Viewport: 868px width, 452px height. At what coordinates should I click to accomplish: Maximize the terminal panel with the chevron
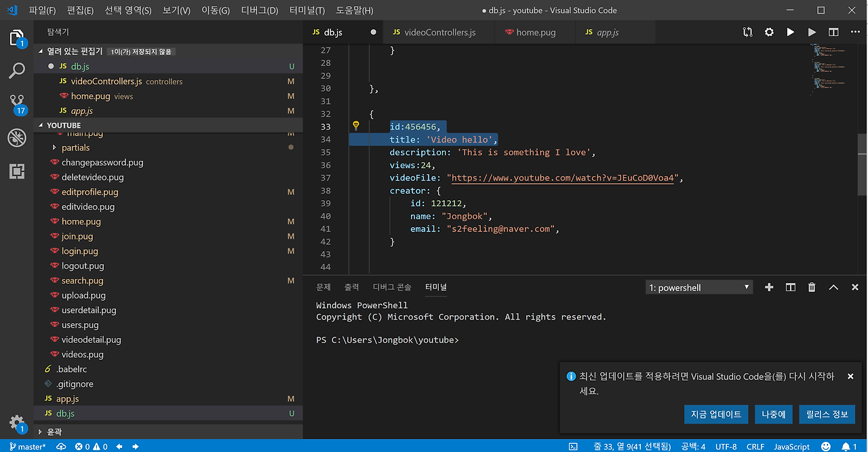click(x=833, y=287)
